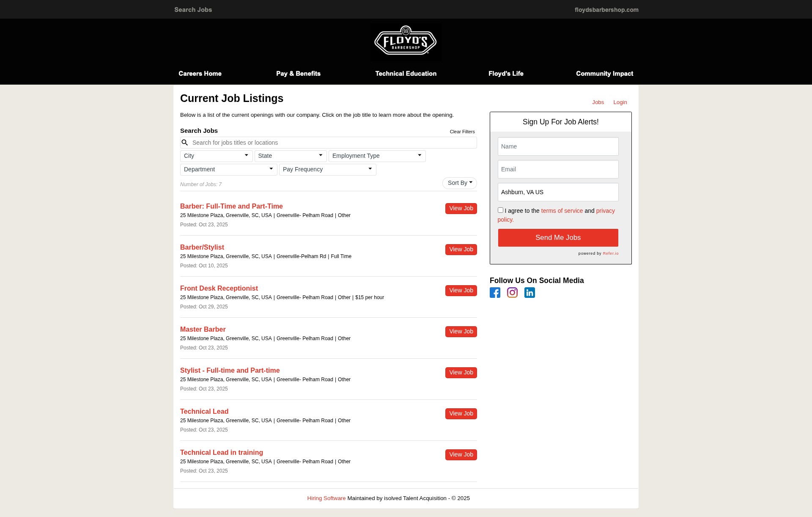View Job for Technical Lead row
This screenshot has height=517, width=812.
click(461, 414)
